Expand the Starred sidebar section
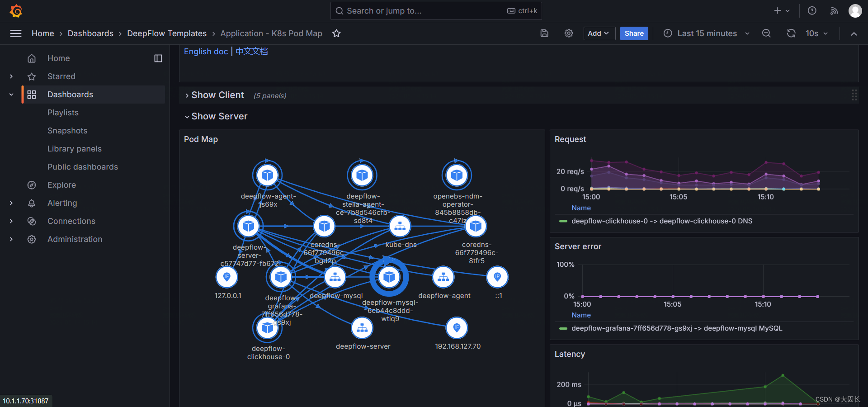Image resolution: width=868 pixels, height=407 pixels. point(11,76)
